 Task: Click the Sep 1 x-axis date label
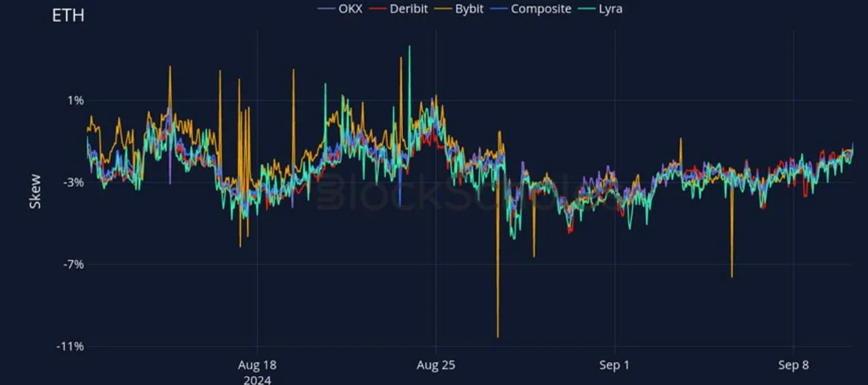(614, 365)
